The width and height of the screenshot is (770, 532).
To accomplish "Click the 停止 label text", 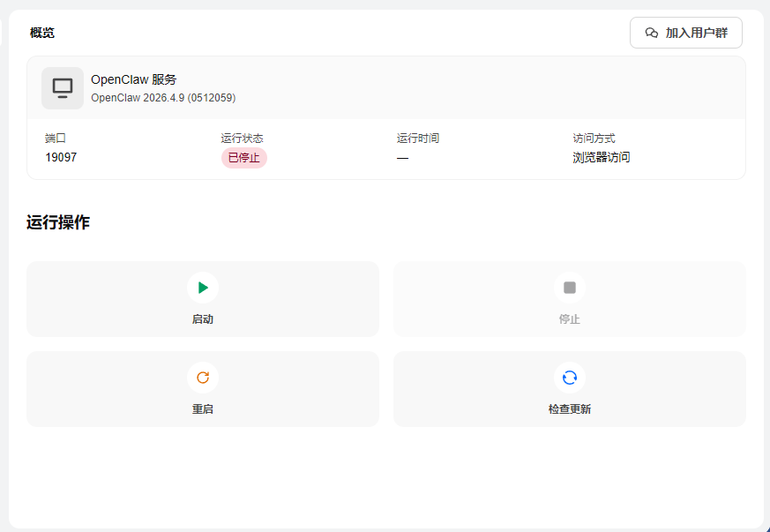I will pos(570,319).
